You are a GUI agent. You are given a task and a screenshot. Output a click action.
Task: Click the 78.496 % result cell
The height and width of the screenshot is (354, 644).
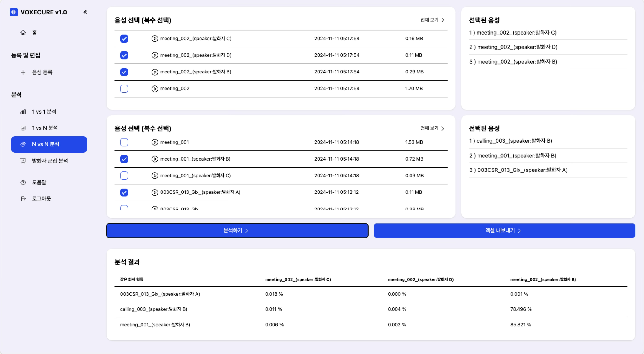(x=521, y=309)
